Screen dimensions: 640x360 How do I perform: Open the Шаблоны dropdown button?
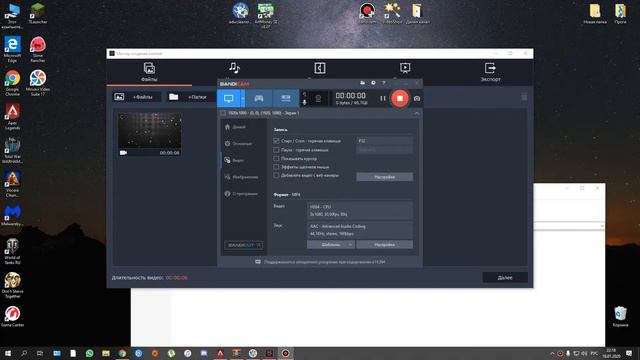click(x=331, y=244)
